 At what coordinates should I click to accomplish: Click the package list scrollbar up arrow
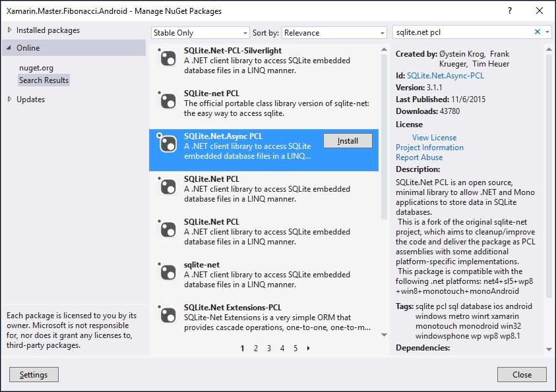384,49
